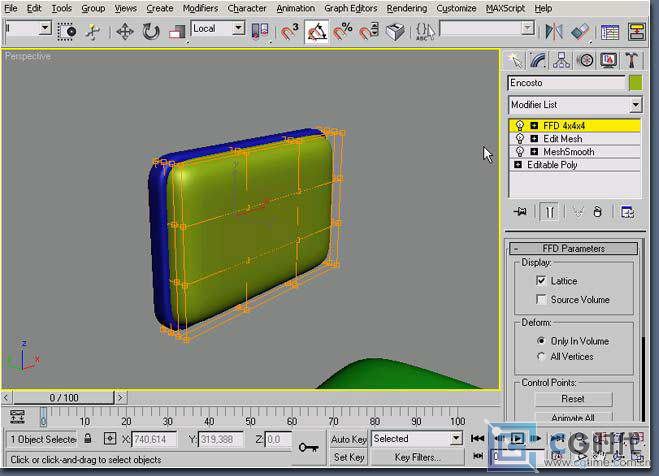Open the Selected key target dropdown

point(456,439)
